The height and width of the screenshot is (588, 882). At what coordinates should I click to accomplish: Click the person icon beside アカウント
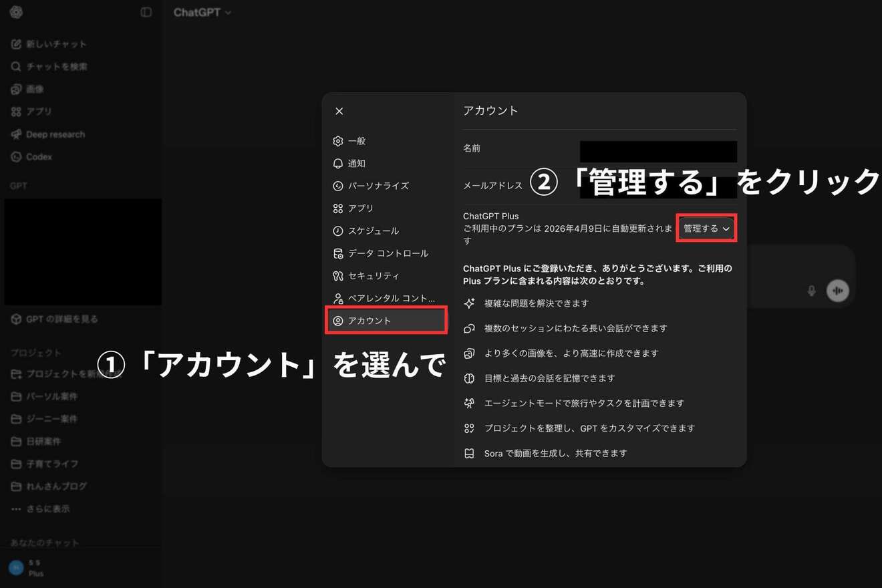[x=338, y=321]
